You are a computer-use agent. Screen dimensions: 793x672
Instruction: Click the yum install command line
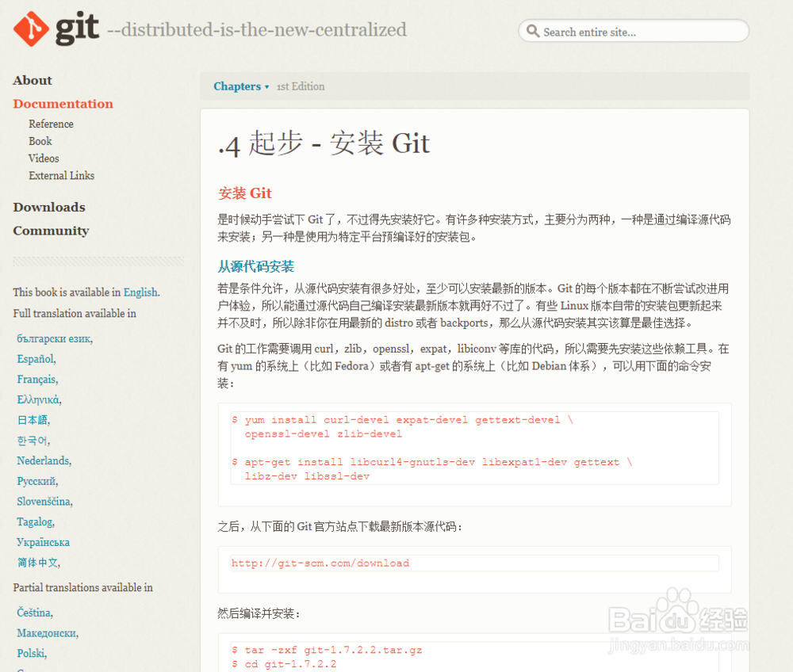pos(403,420)
